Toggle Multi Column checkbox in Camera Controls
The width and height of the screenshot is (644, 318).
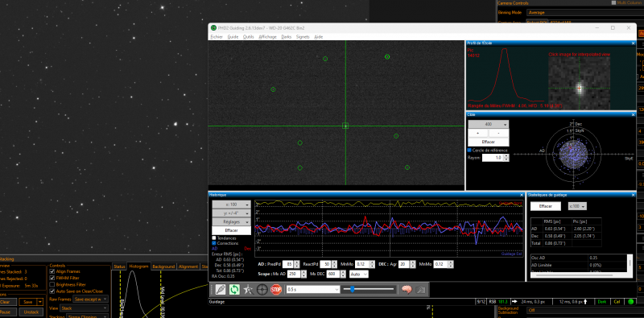click(613, 2)
